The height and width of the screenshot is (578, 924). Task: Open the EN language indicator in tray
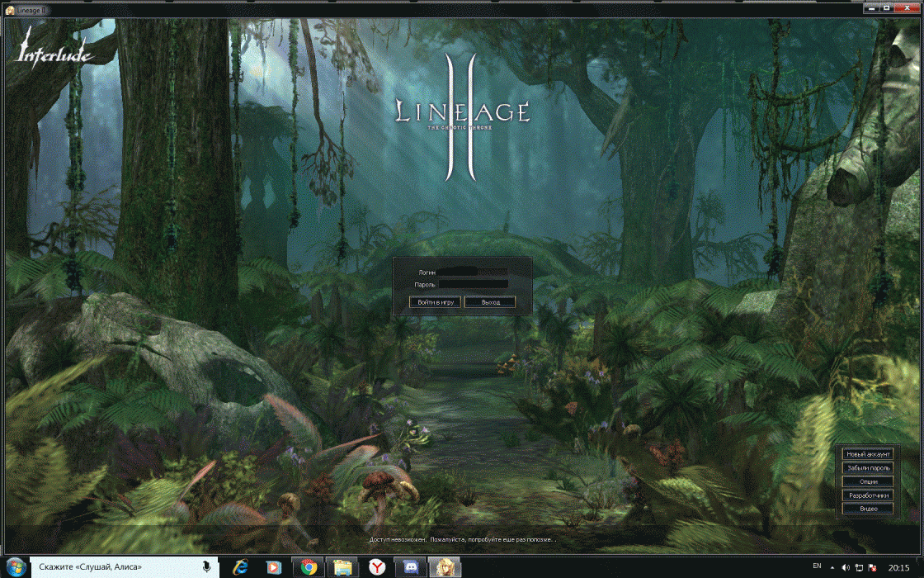click(817, 566)
